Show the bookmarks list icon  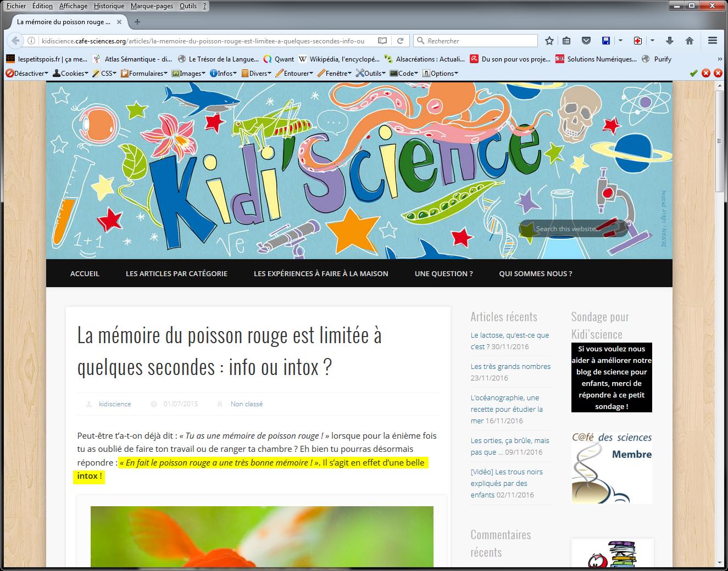(x=566, y=41)
